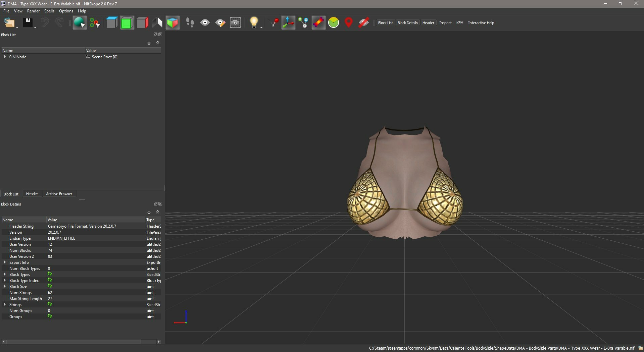The height and width of the screenshot is (352, 644).
Task: Expand the Block Size row
Action: pyautogui.click(x=5, y=286)
